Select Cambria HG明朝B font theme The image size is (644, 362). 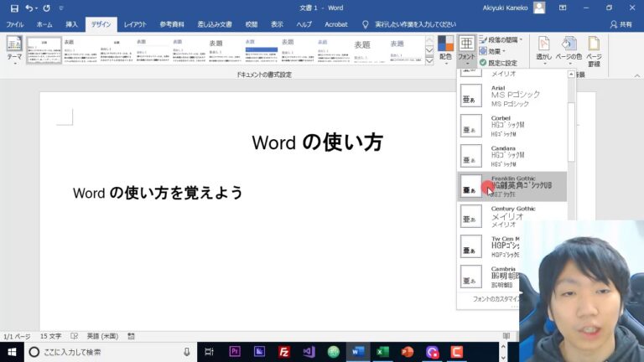[489, 277]
